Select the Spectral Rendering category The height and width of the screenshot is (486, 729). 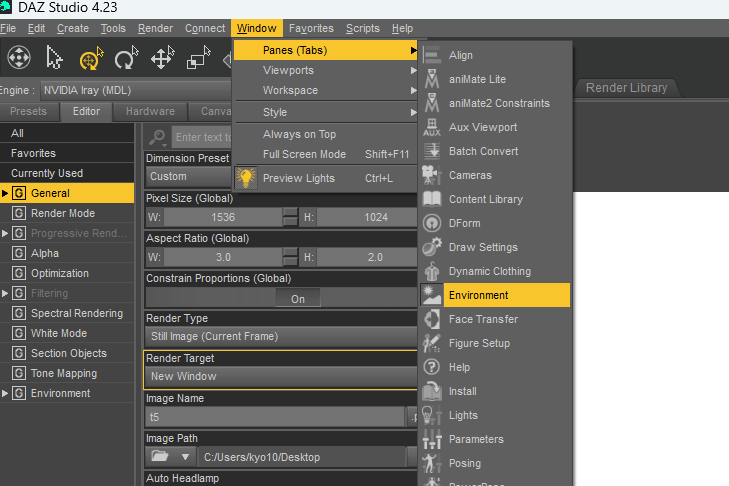[x=67, y=313]
